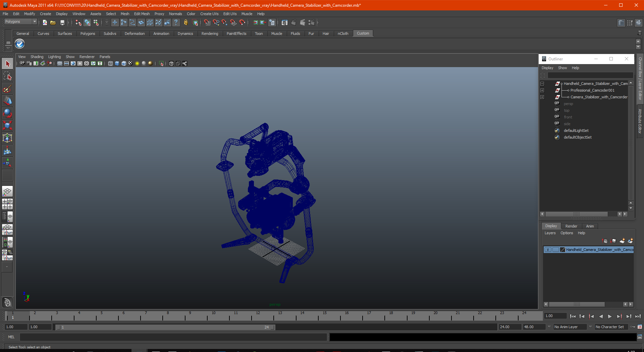Toggle select by hierarchy mode
This screenshot has height=352, width=644.
coord(78,22)
